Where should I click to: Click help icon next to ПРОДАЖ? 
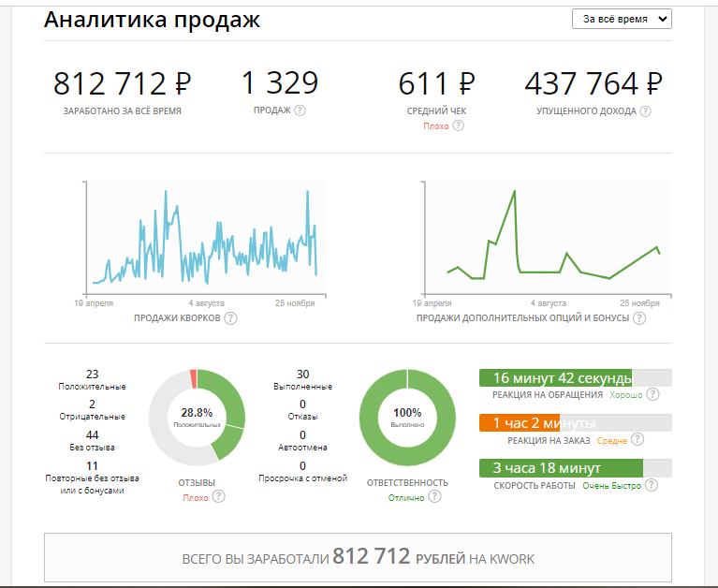tap(300, 110)
